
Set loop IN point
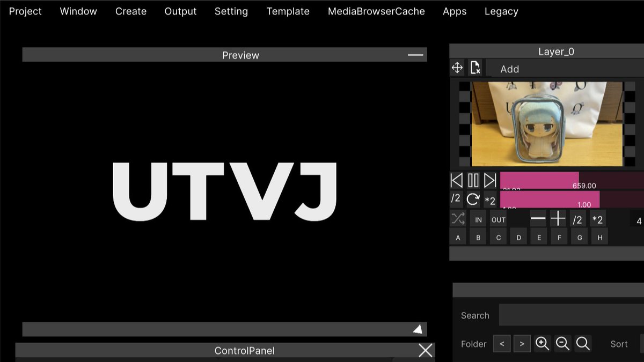pyautogui.click(x=478, y=219)
